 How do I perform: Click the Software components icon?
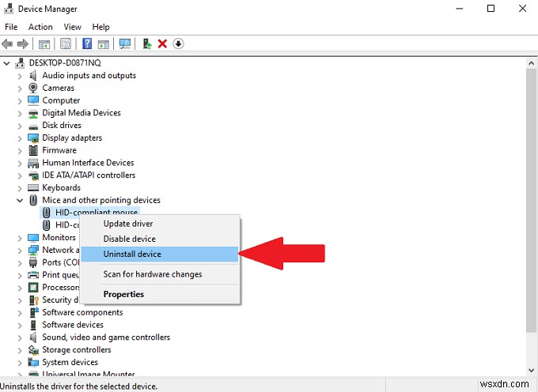click(x=33, y=312)
